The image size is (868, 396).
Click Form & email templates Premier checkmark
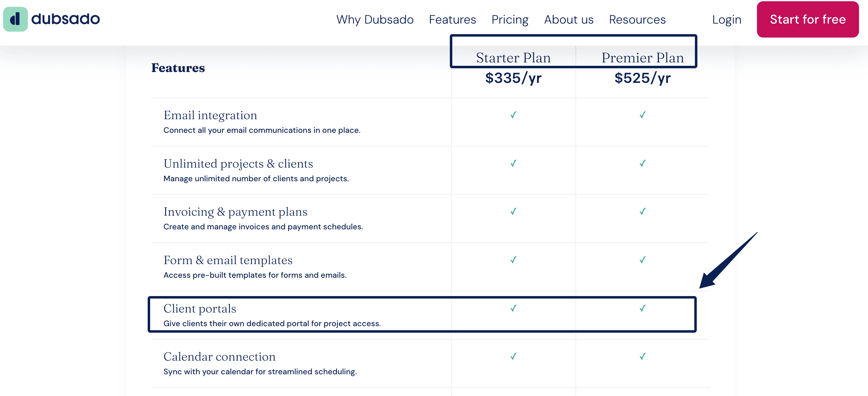point(642,260)
